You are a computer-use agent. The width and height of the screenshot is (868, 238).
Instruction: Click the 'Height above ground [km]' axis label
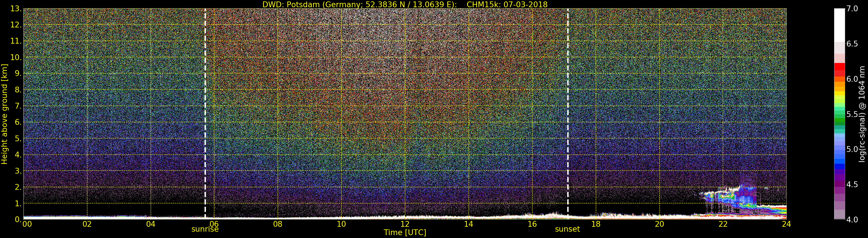tap(4, 114)
